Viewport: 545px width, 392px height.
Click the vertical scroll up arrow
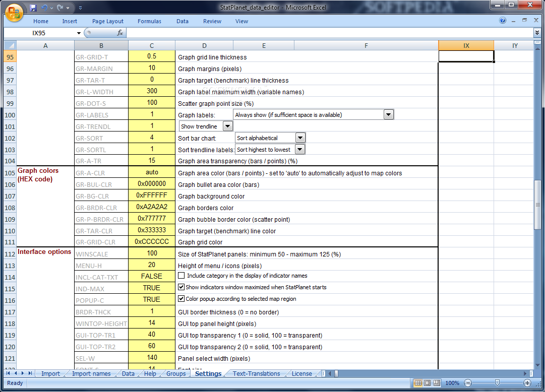537,49
